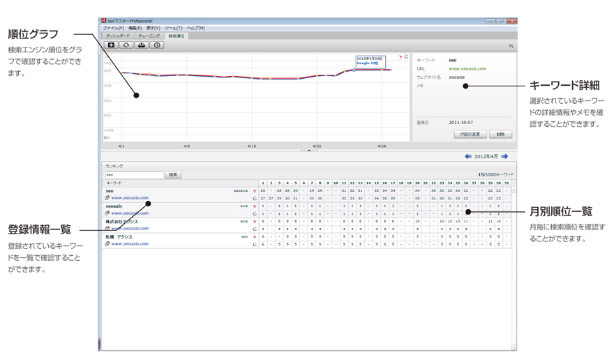Go to previous month with left arrow
The image size is (614, 364).
coord(468,157)
